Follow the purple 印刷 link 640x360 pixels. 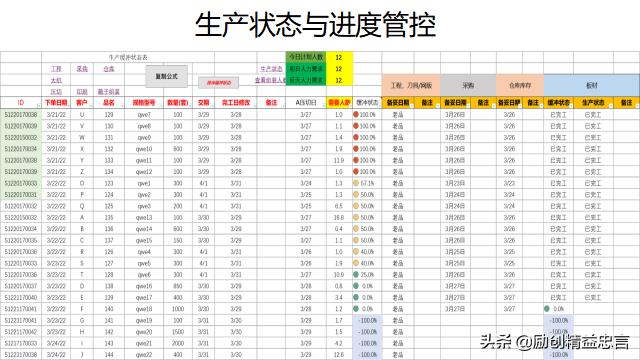pyautogui.click(x=82, y=91)
